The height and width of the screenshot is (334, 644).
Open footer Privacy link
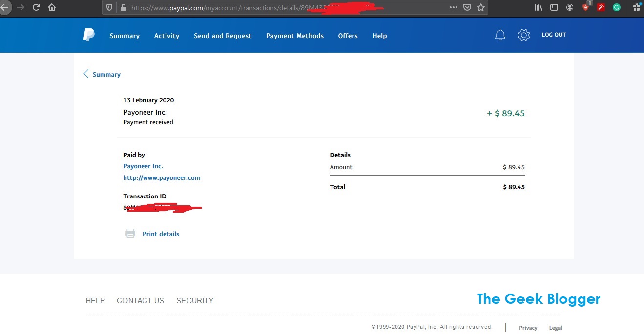pos(528,328)
